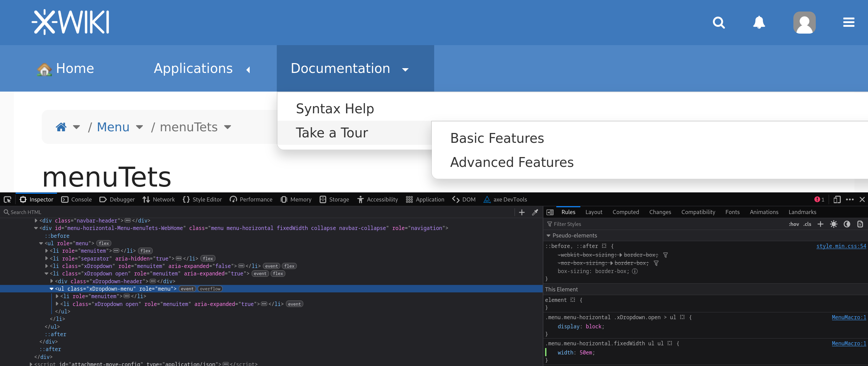Image resolution: width=868 pixels, height=366 pixels.
Task: Toggle the :hov pseudo-class panel
Action: click(794, 224)
